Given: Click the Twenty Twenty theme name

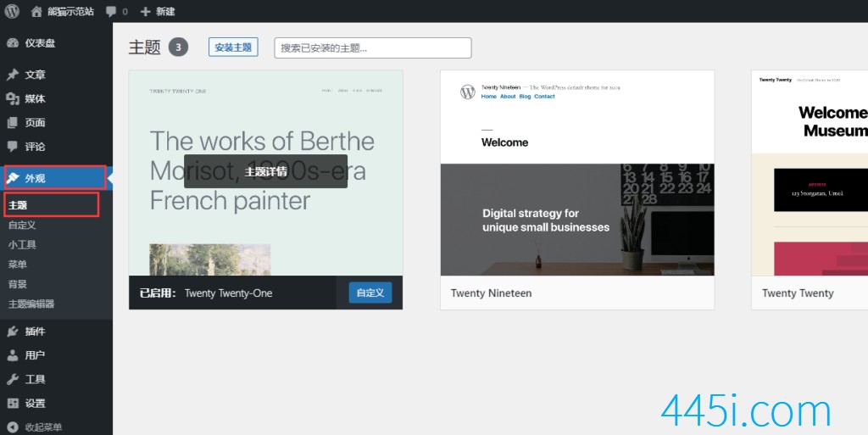Looking at the screenshot, I should [798, 293].
